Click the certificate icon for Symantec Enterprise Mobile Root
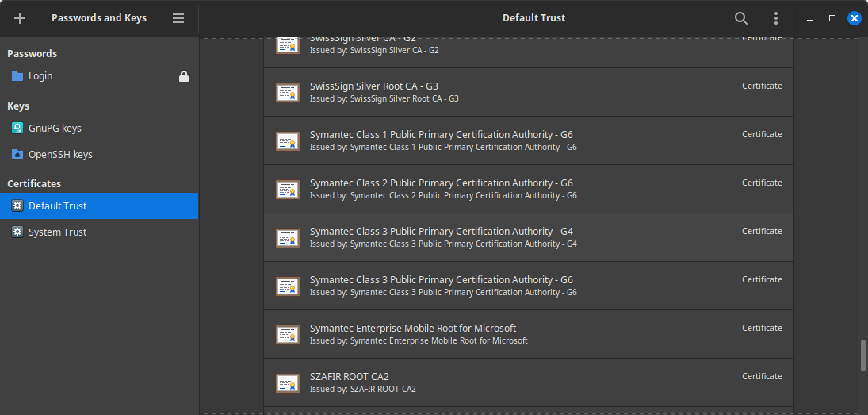The height and width of the screenshot is (415, 868). [x=287, y=334]
